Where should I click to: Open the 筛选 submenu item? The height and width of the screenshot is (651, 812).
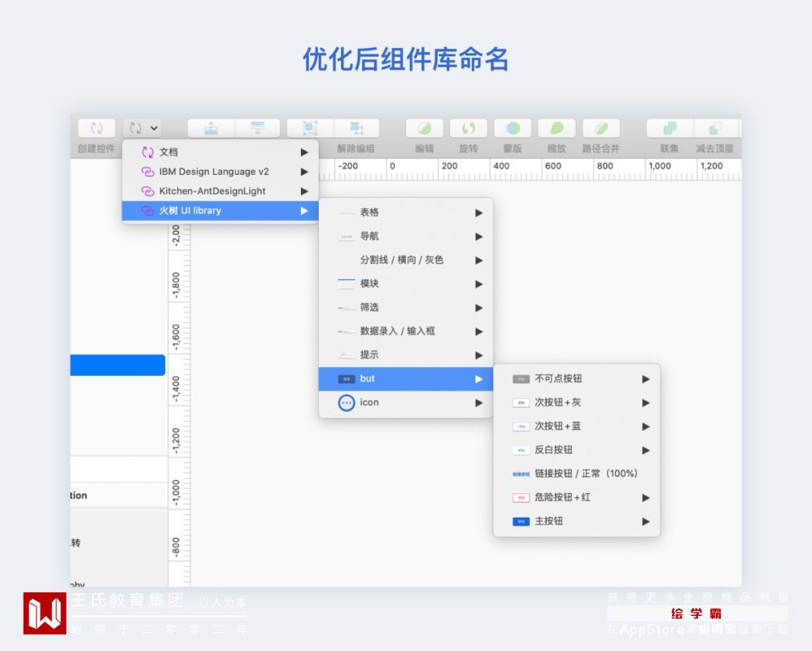point(406,307)
